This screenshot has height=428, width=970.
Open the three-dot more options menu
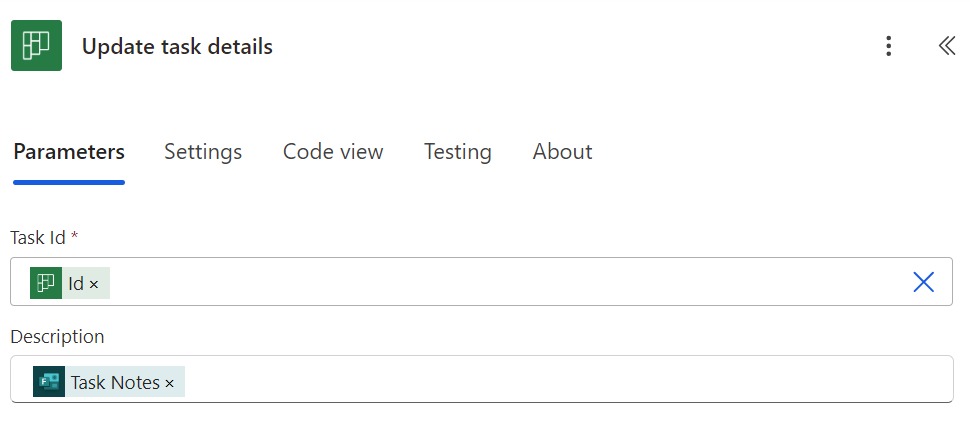[887, 46]
